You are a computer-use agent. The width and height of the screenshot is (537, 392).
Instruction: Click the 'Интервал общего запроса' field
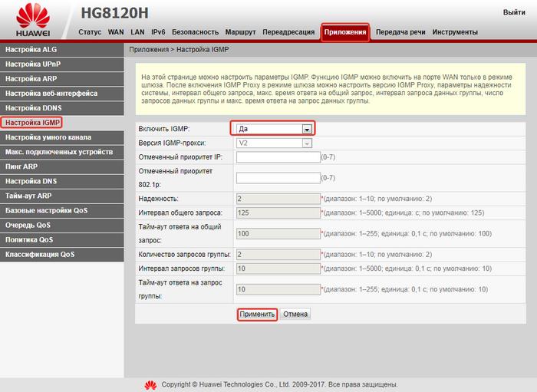click(x=278, y=212)
